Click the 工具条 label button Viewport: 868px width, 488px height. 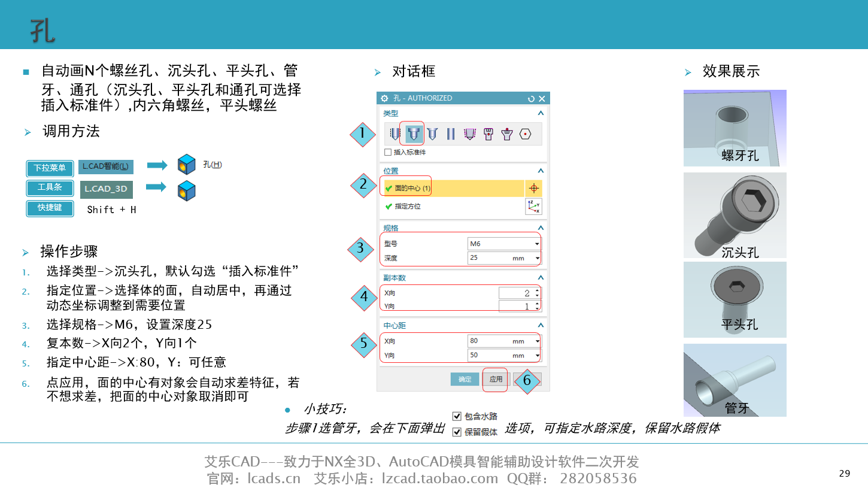pyautogui.click(x=50, y=187)
